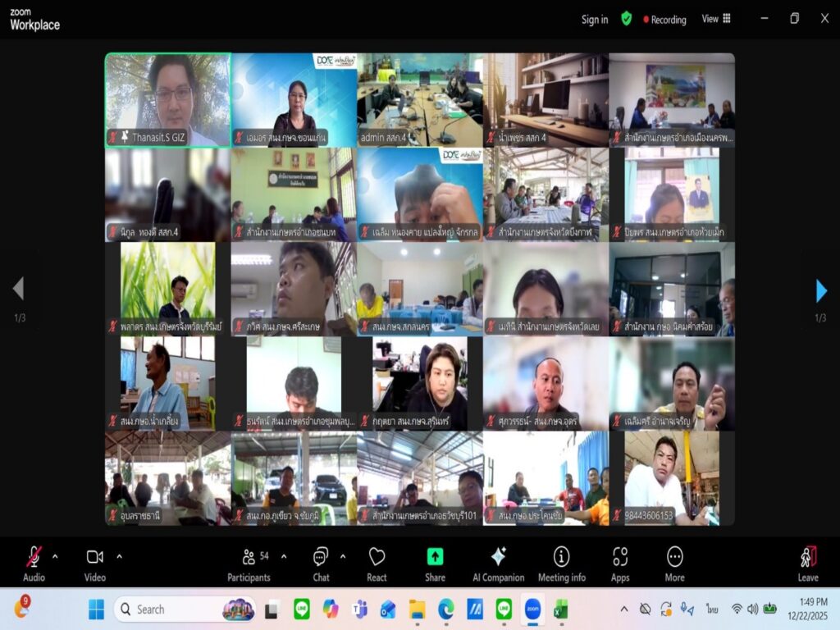
Task: Open Meeting info
Action: pos(561,558)
